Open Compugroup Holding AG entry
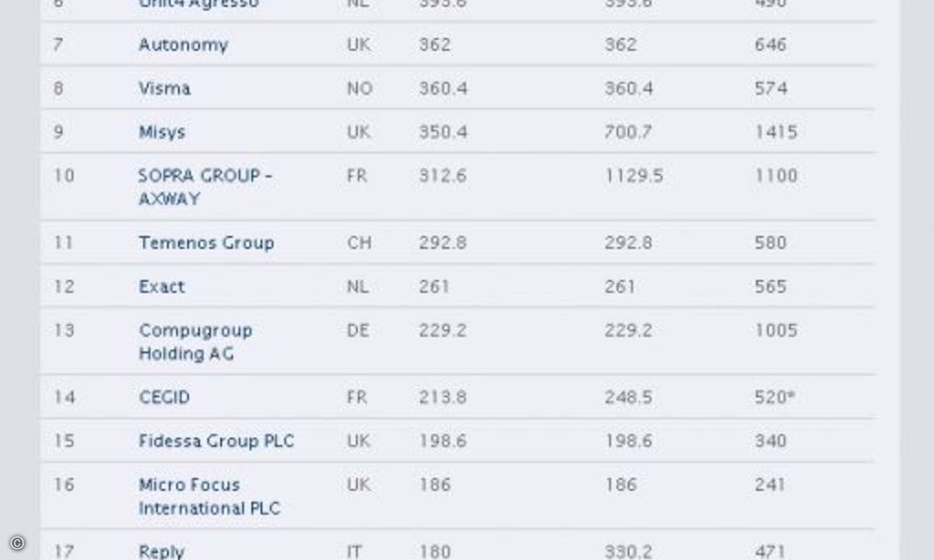Image resolution: width=934 pixels, height=560 pixels. pos(195,341)
